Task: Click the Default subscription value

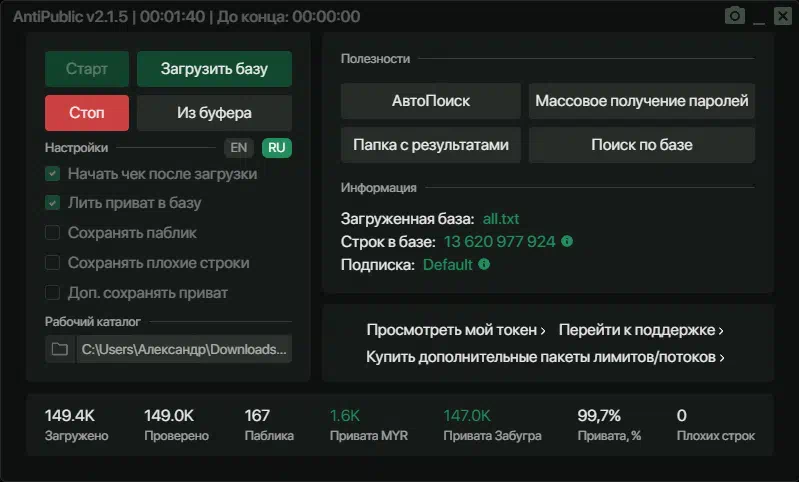Action: click(448, 265)
